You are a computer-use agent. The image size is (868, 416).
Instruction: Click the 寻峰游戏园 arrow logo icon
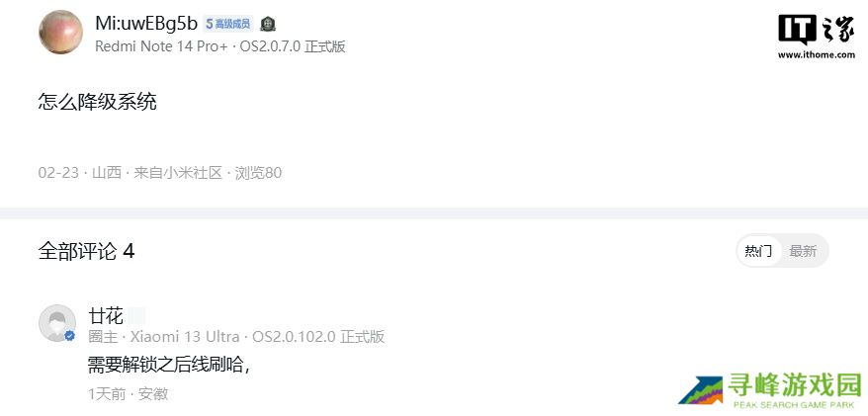700,390
